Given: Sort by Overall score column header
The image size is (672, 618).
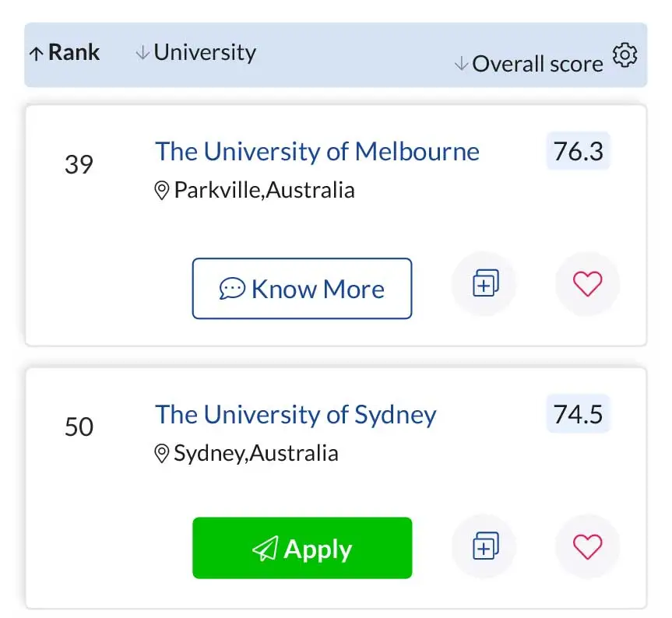Looking at the screenshot, I should tap(529, 65).
